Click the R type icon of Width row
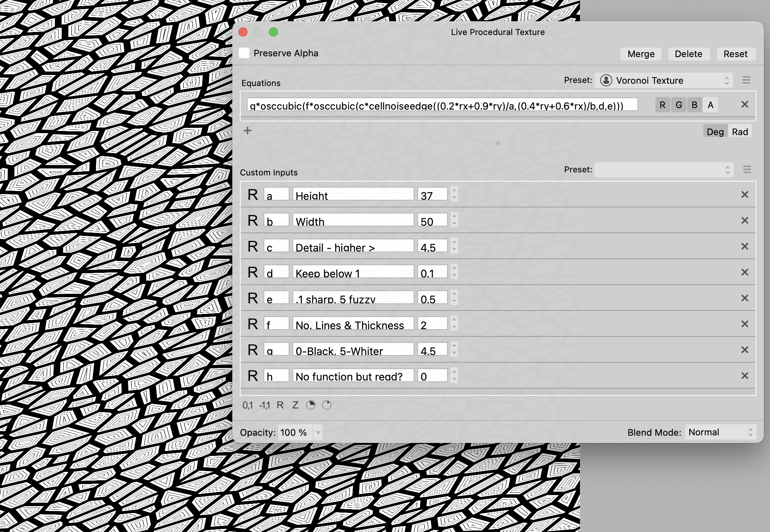Screen dimensions: 770x532 click(252, 220)
